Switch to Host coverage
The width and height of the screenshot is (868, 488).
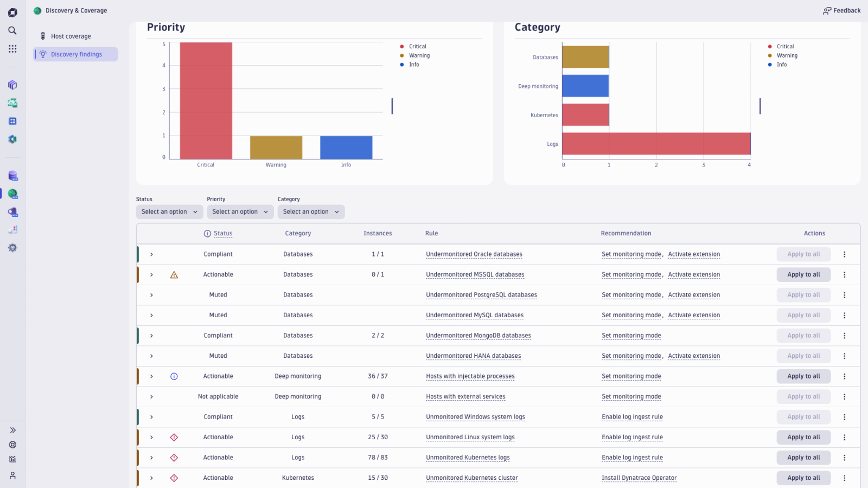tap(70, 36)
